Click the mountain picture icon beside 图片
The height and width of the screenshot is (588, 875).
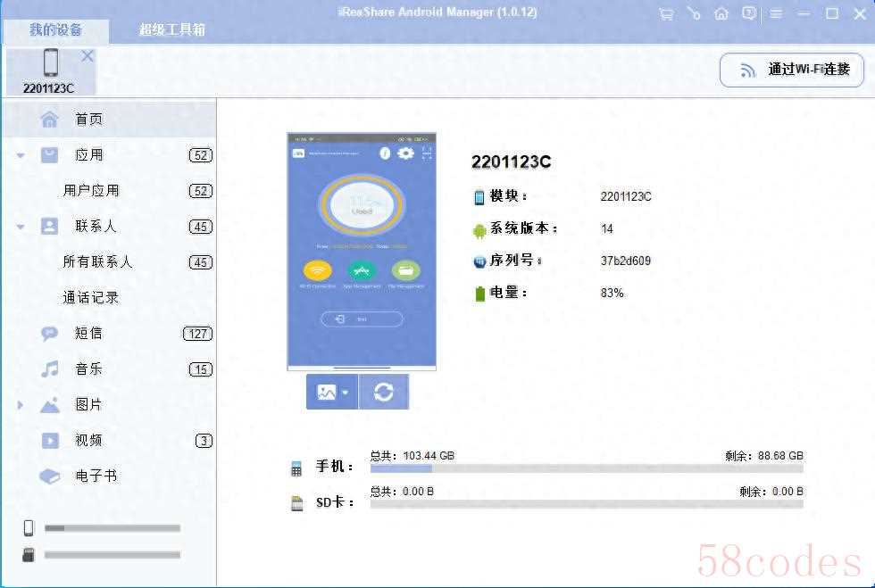(50, 405)
